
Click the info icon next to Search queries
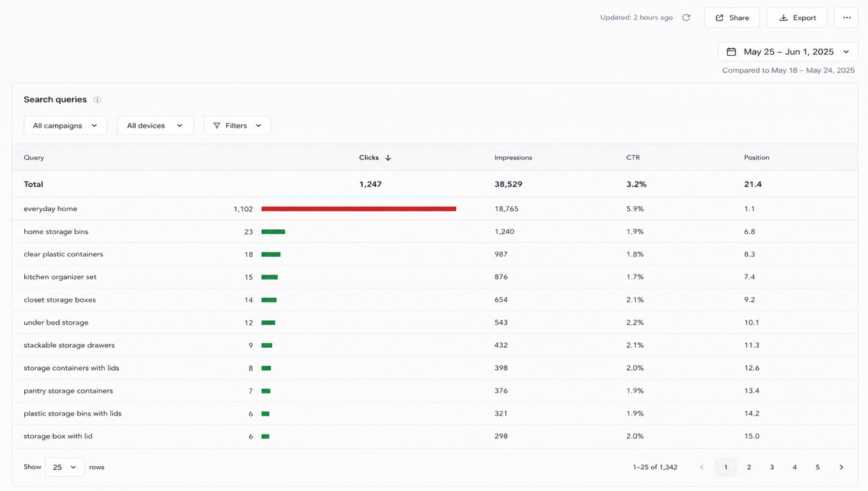click(x=97, y=100)
